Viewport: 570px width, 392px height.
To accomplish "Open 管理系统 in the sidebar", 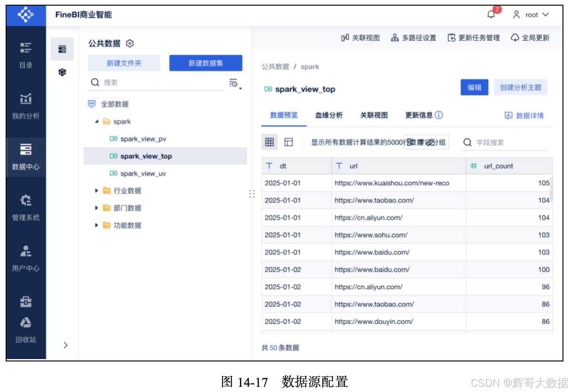I will tap(26, 208).
